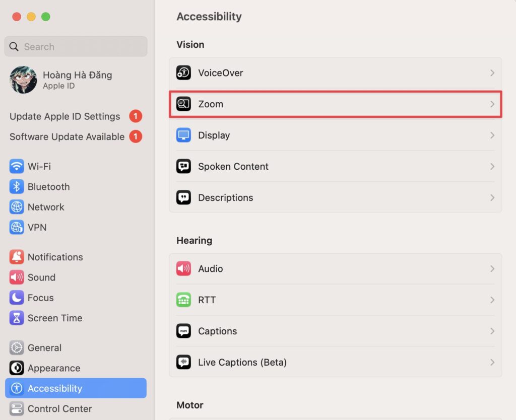The width and height of the screenshot is (516, 420).
Task: Expand the Audio row chevron
Action: click(492, 269)
